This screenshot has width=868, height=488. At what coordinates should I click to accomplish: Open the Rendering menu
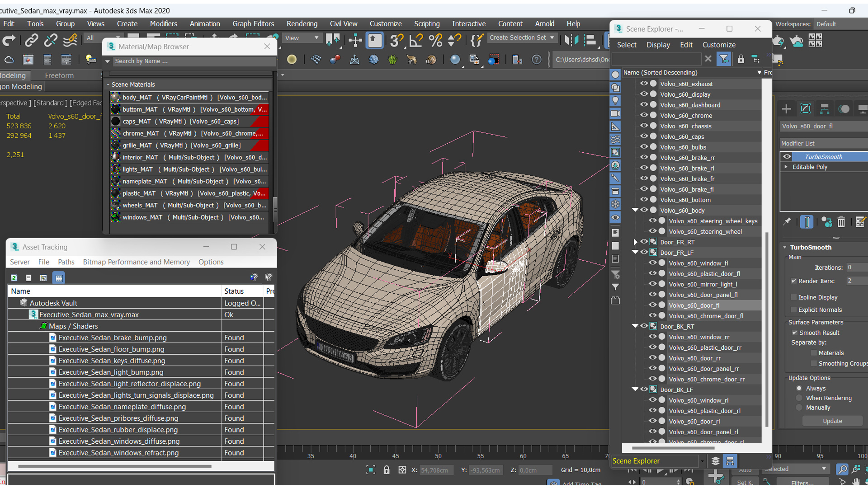[x=302, y=23]
